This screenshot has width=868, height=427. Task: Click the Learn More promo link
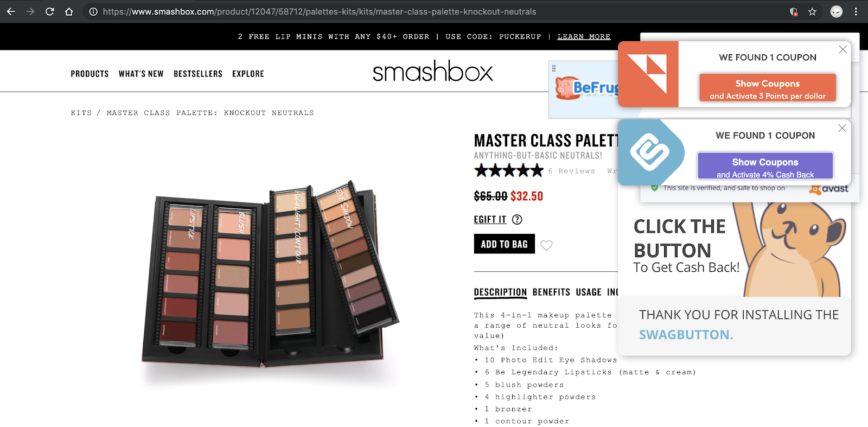584,37
